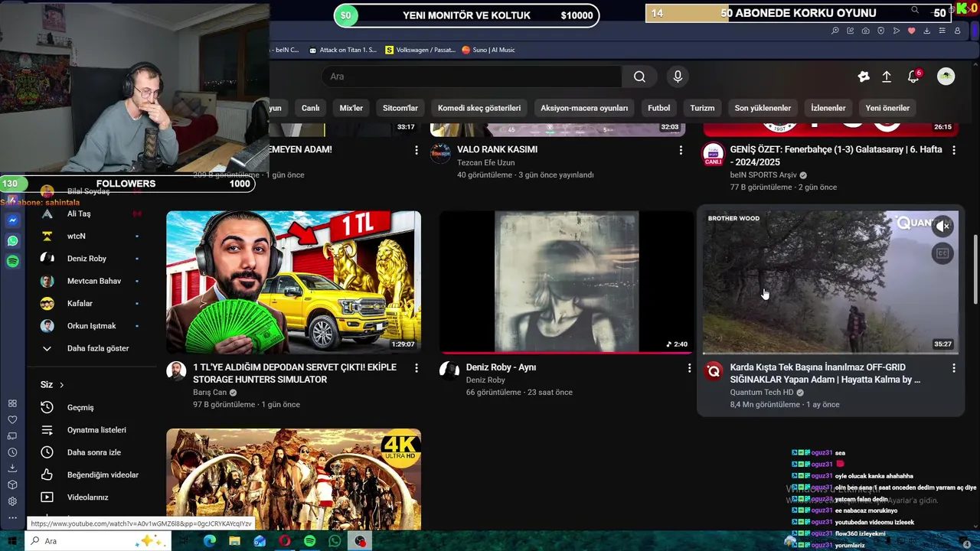This screenshot has height=551, width=980.
Task: Click Opera toolbar profile person icon
Action: [x=957, y=31]
